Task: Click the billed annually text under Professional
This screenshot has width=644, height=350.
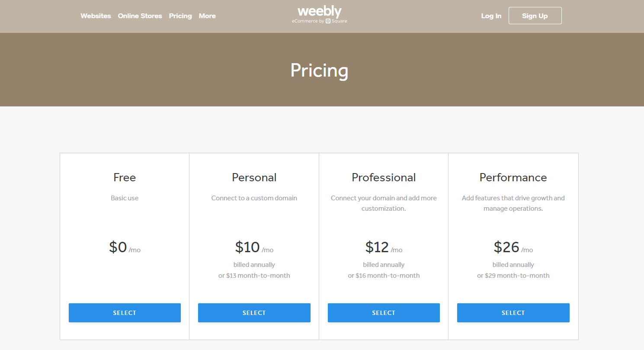Action: (x=384, y=264)
